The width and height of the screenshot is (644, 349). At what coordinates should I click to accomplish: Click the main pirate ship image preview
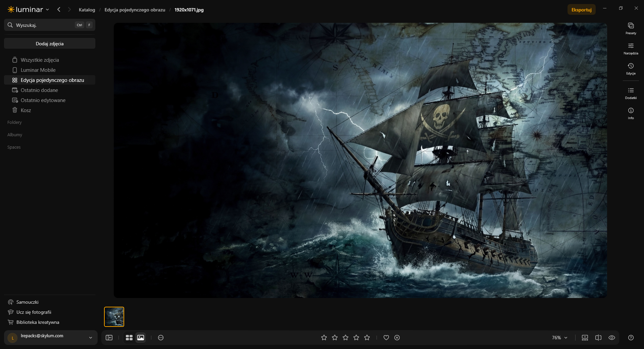[x=360, y=160]
